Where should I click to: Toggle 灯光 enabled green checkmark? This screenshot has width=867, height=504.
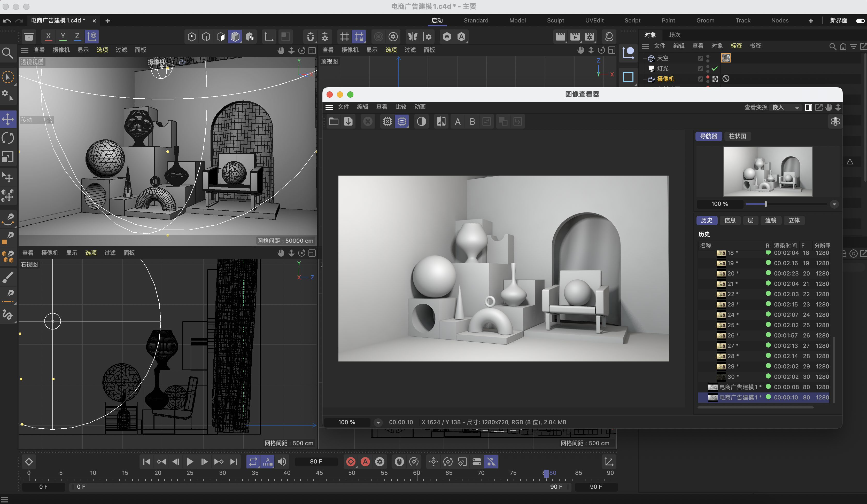(715, 68)
